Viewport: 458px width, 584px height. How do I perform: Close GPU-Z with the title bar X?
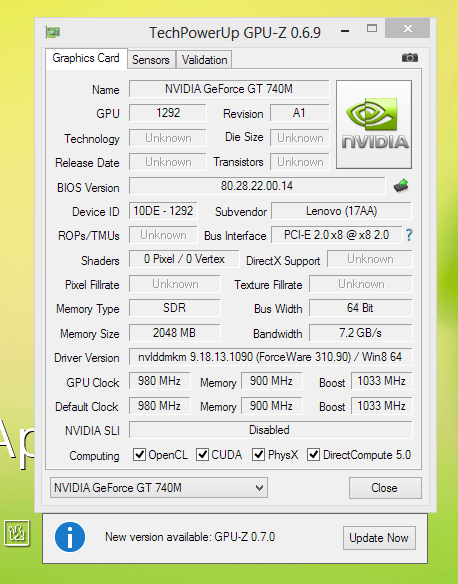point(407,28)
